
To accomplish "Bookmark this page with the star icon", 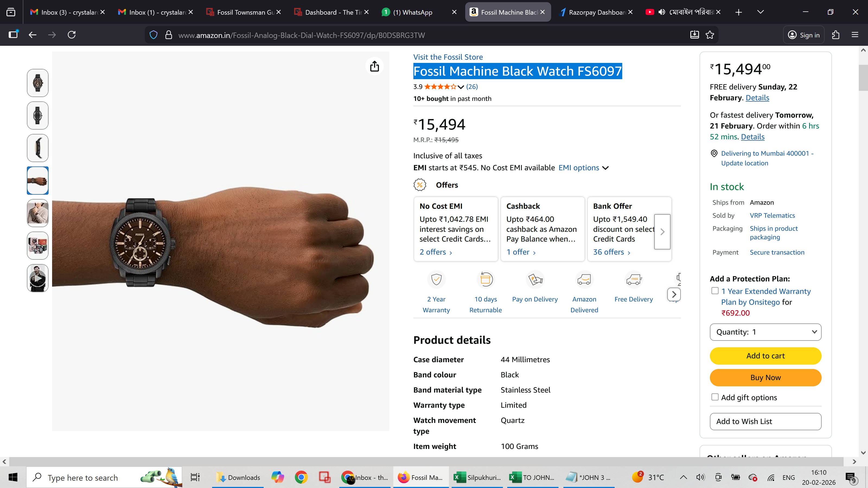I will (710, 35).
